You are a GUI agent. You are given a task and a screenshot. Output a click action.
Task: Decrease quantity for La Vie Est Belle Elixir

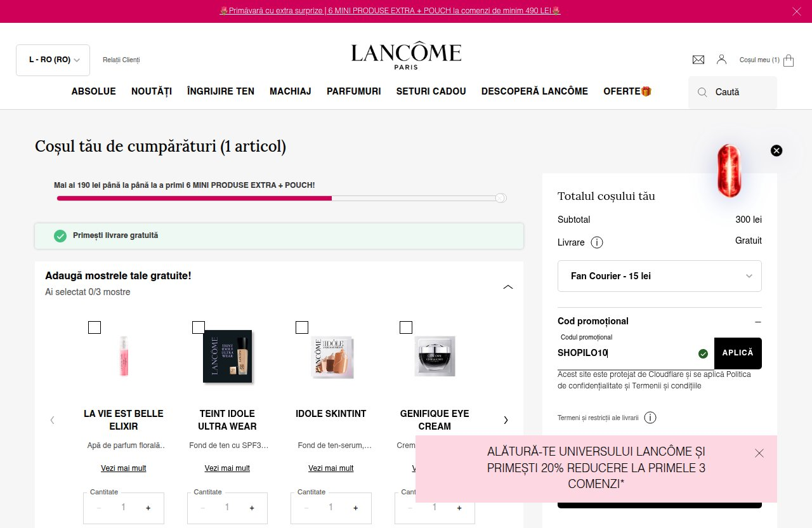pos(99,508)
